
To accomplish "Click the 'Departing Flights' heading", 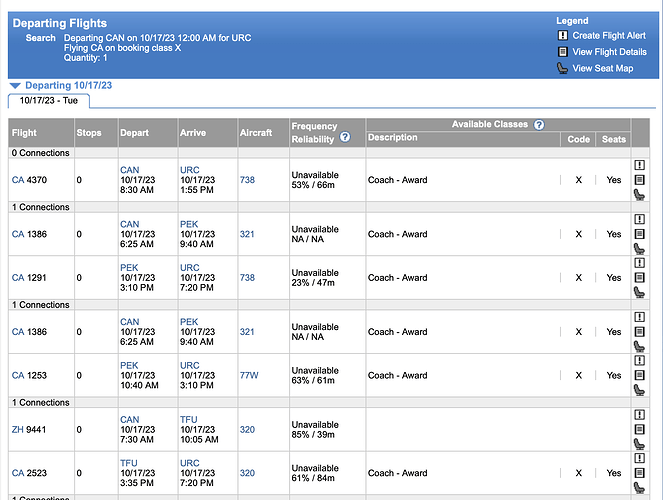I will point(60,23).
